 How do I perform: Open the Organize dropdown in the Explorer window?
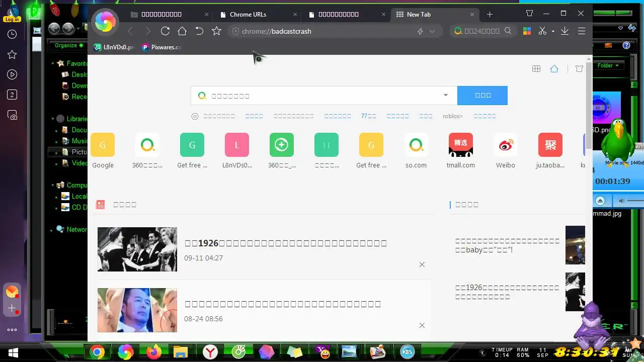point(68,45)
